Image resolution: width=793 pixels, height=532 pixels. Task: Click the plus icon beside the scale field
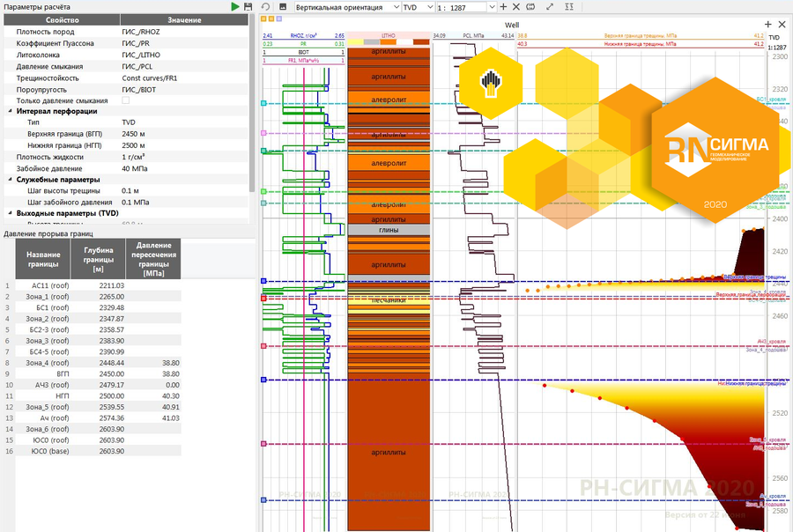(x=503, y=6)
